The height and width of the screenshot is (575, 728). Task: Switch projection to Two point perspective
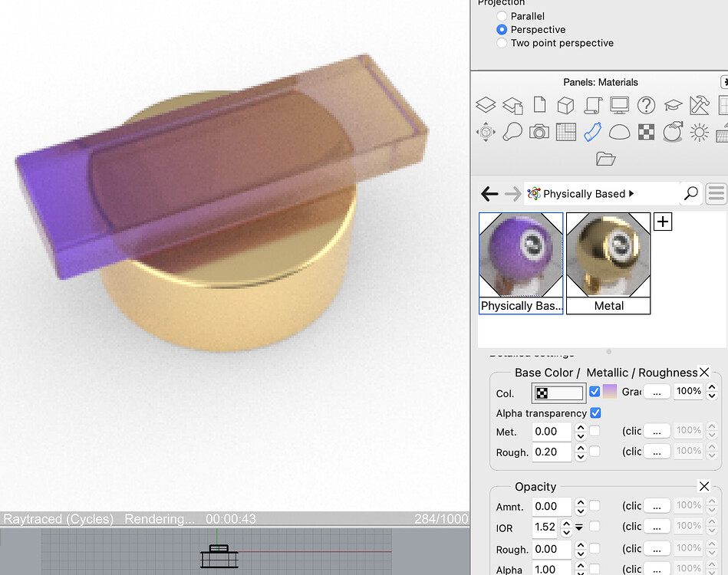click(x=502, y=43)
